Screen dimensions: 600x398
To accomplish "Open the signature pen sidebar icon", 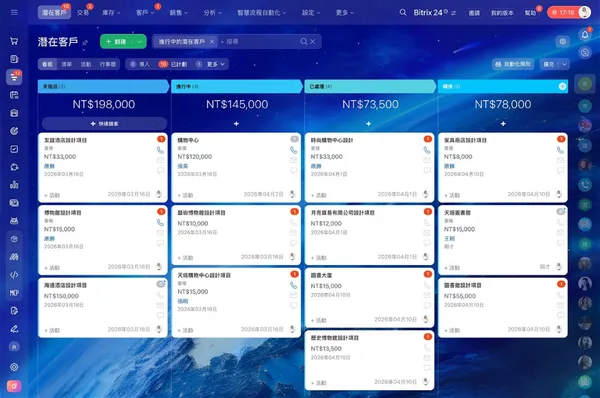I will click(x=14, y=329).
